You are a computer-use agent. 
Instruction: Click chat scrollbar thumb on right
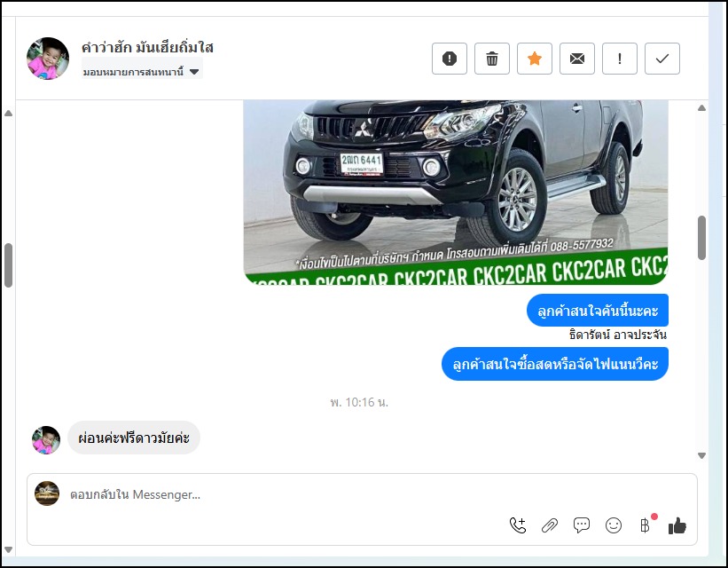pos(701,238)
